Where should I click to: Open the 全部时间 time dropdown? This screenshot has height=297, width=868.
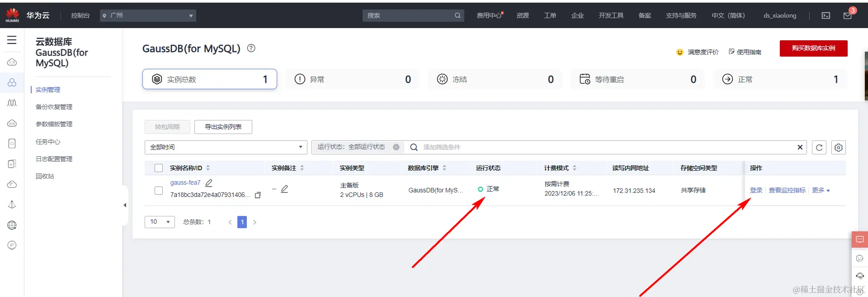click(226, 147)
